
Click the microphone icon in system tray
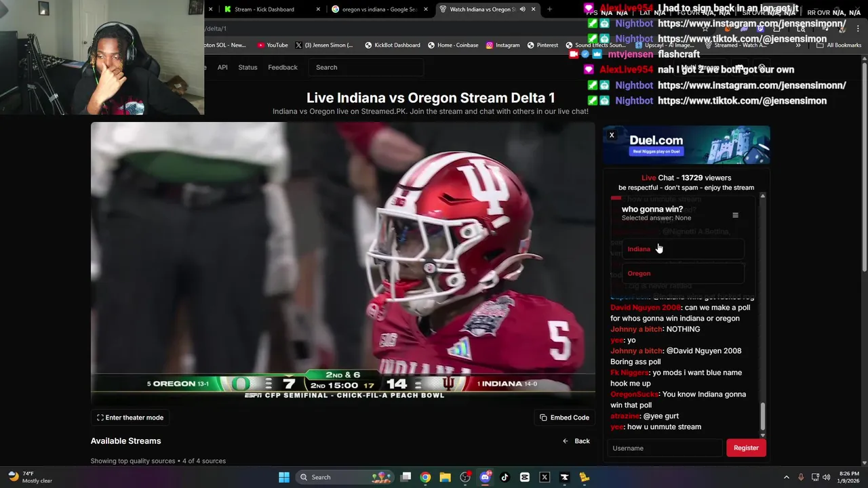(801, 477)
